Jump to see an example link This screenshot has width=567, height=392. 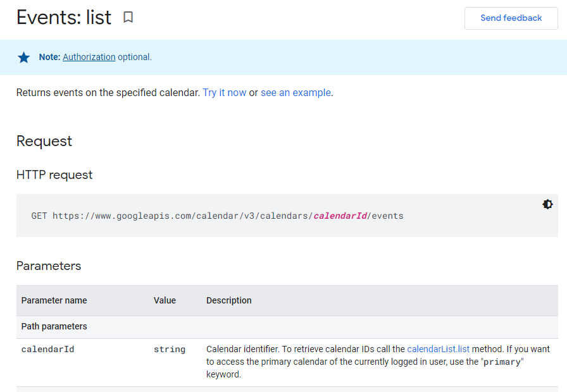coord(296,93)
